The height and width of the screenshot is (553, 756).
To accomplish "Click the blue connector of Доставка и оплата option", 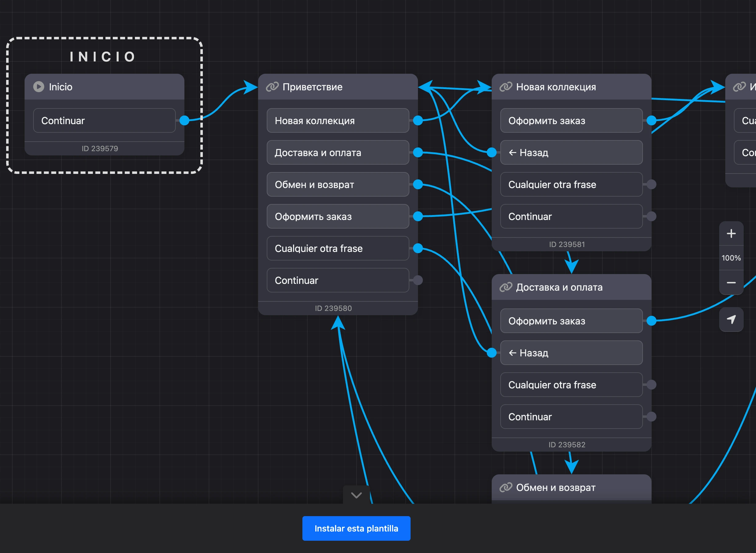I will 418,152.
